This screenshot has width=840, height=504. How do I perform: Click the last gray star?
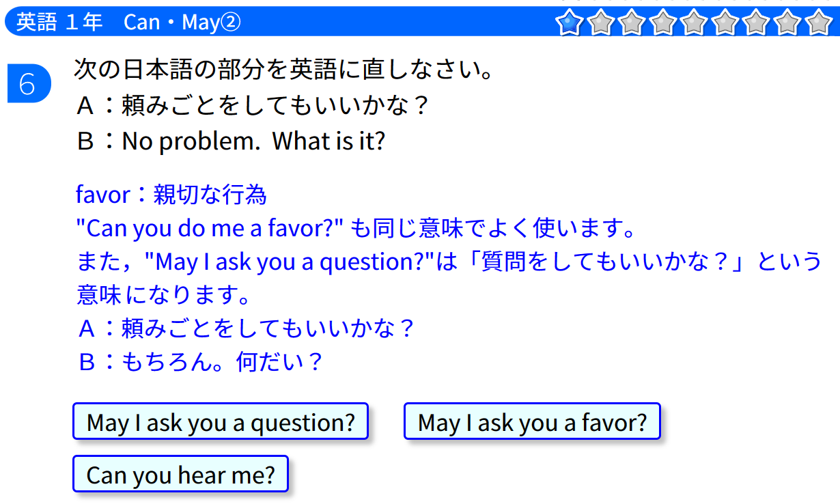tap(819, 22)
